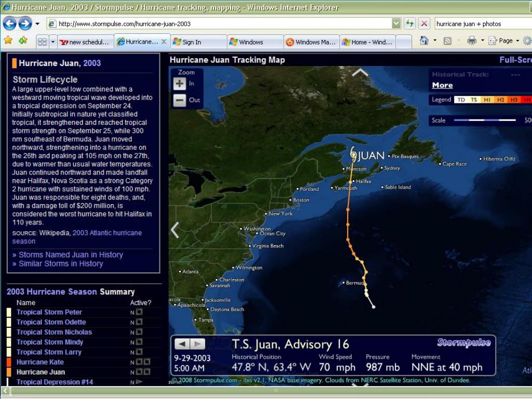The height and width of the screenshot is (399, 532).
Task: Pan the map up with top chevron
Action: 360,72
